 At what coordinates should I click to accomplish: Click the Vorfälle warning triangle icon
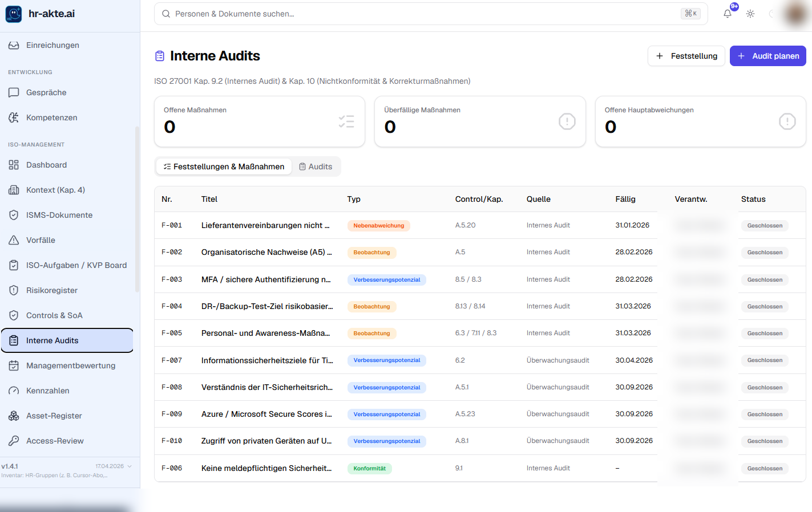(14, 240)
